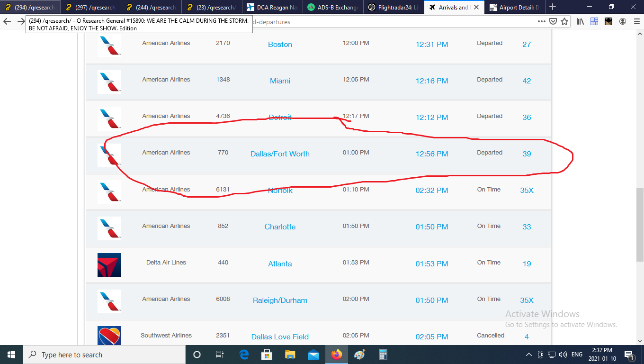Open Boston destination link
Screen dimensions: 644x364
coord(280,45)
